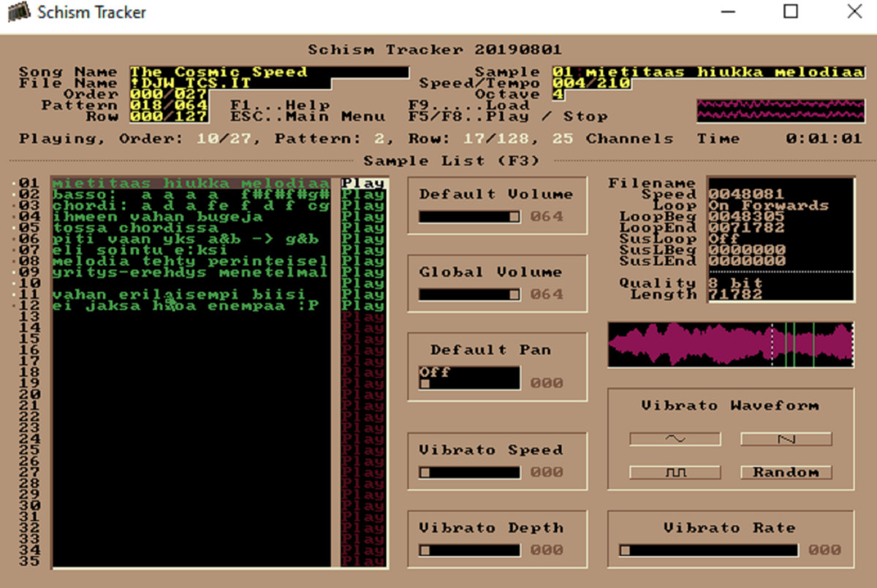This screenshot has height=588, width=877.
Task: Play sample 05 tossa chordissa
Action: pyautogui.click(x=362, y=228)
